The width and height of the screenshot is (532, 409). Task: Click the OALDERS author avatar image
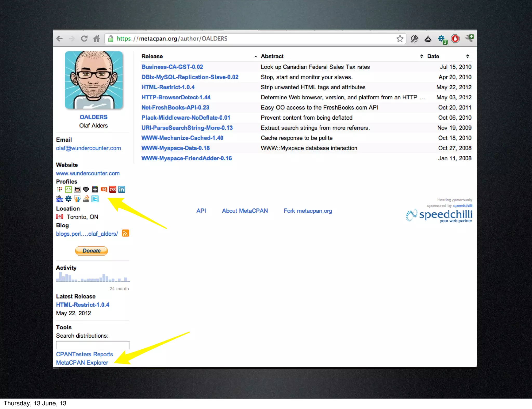(94, 80)
